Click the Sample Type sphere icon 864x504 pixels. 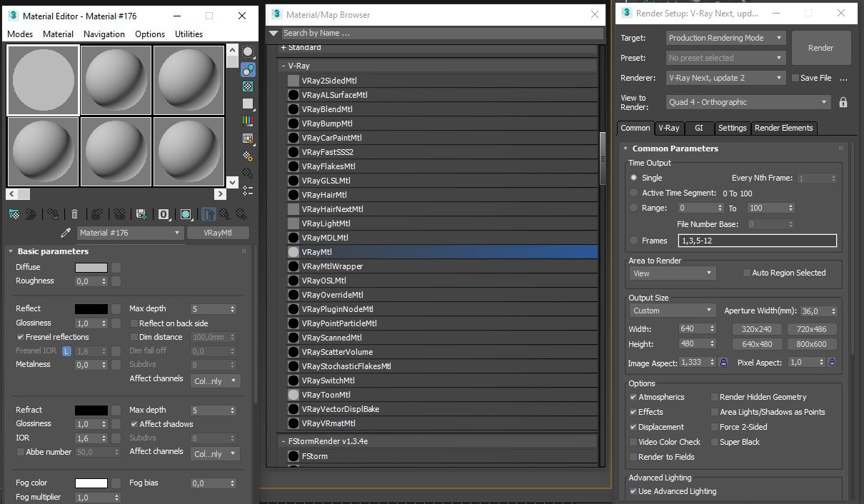(x=248, y=52)
